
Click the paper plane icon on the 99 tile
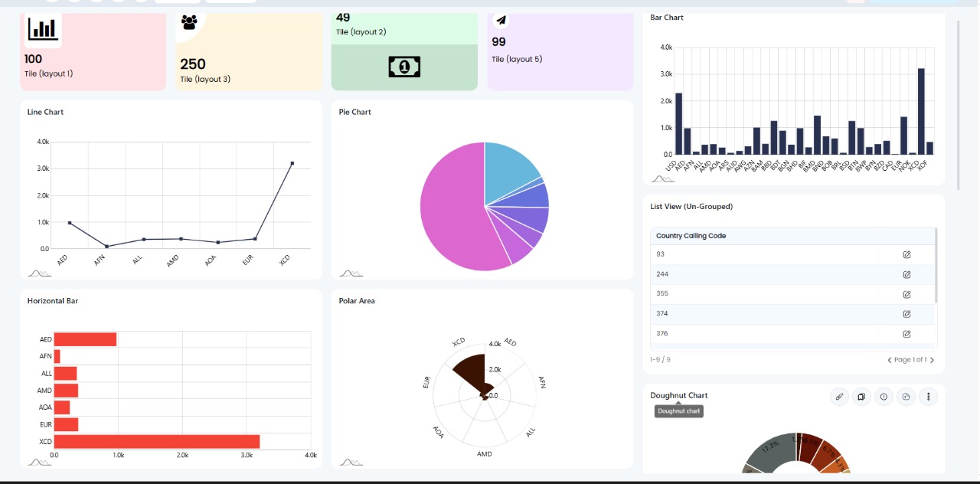pyautogui.click(x=501, y=21)
